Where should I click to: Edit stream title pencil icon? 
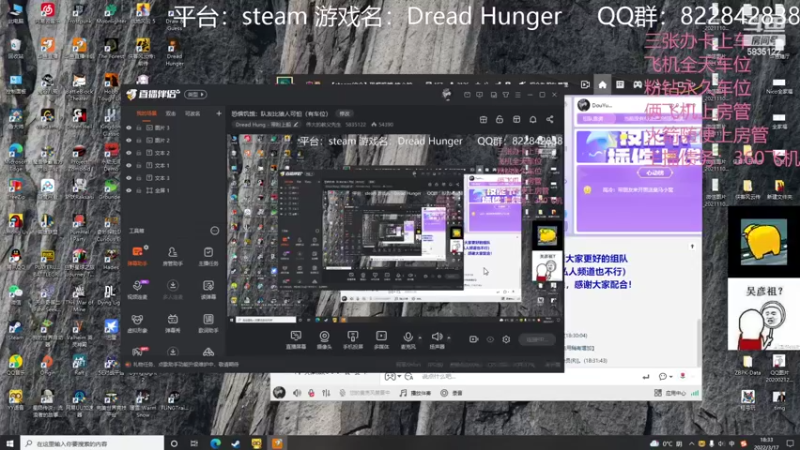(296, 124)
